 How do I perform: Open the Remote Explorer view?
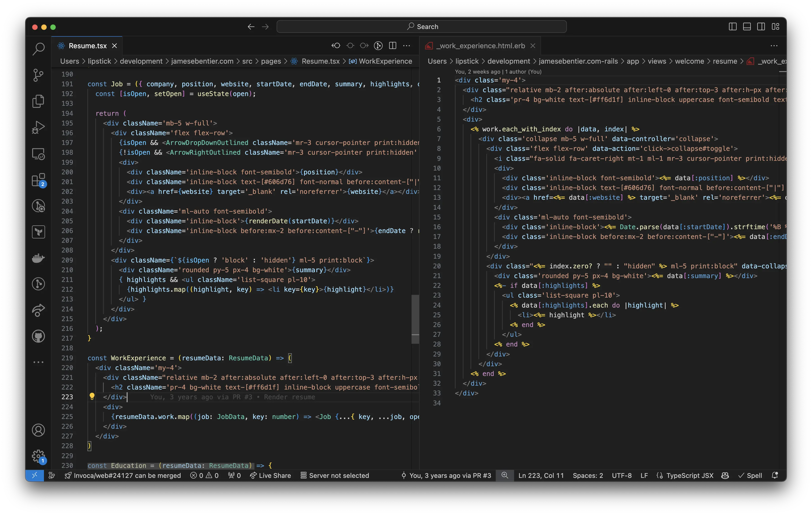coord(39,154)
